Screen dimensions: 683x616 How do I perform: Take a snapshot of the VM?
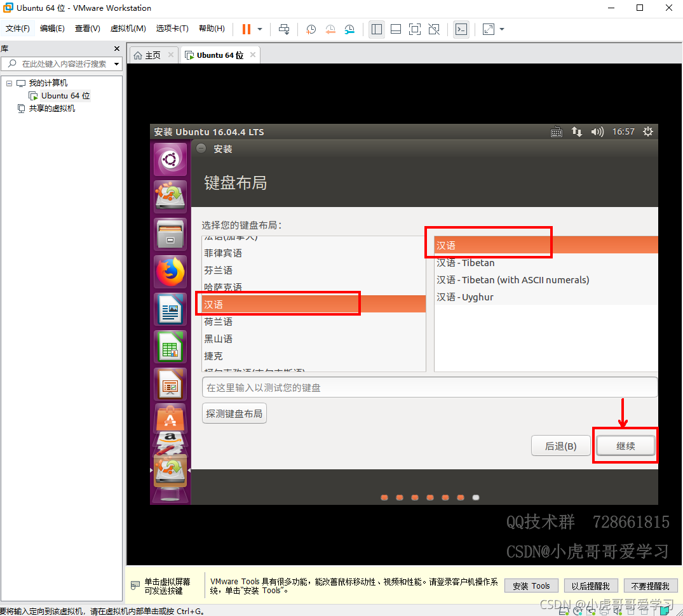(311, 29)
